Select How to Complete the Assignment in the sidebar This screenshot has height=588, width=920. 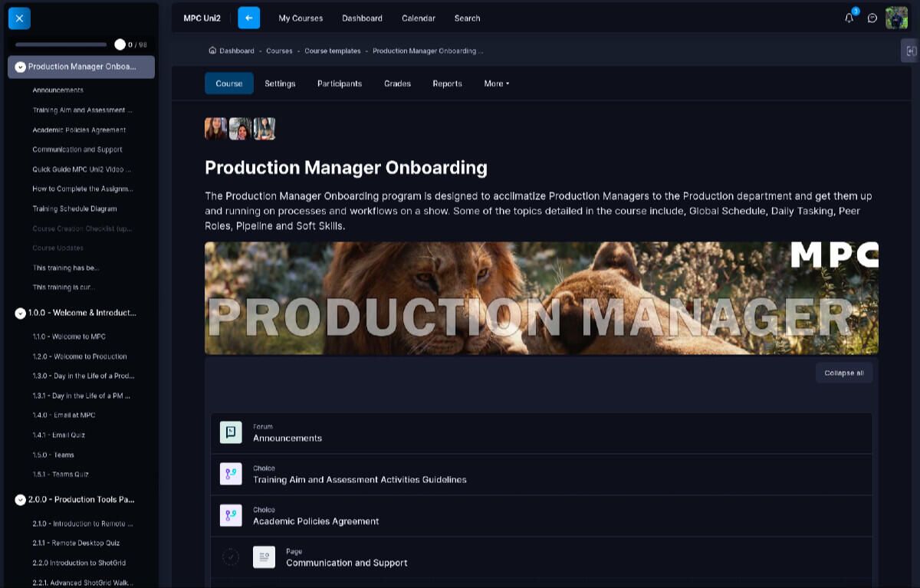83,189
